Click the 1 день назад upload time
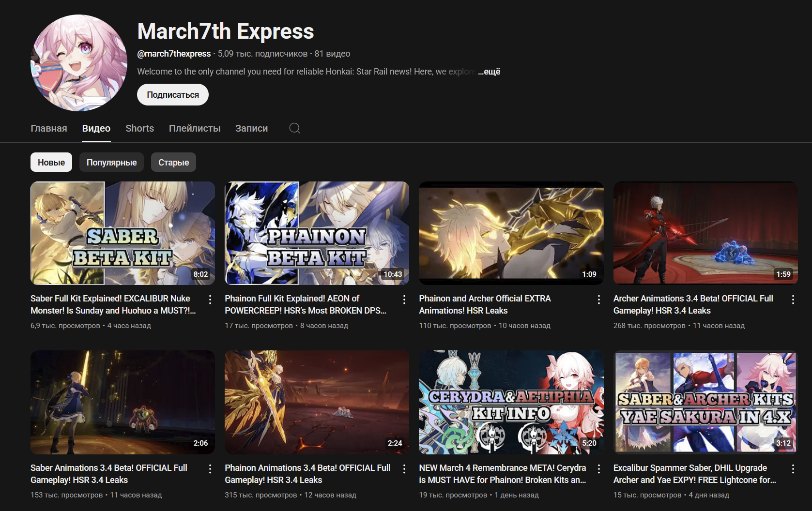Screen dimensions: 812x511 [x=517, y=495]
